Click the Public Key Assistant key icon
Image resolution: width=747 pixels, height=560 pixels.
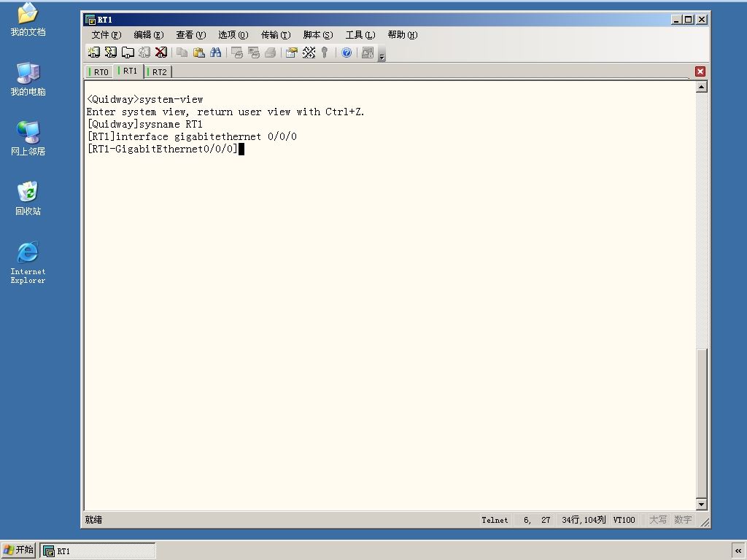coord(325,52)
